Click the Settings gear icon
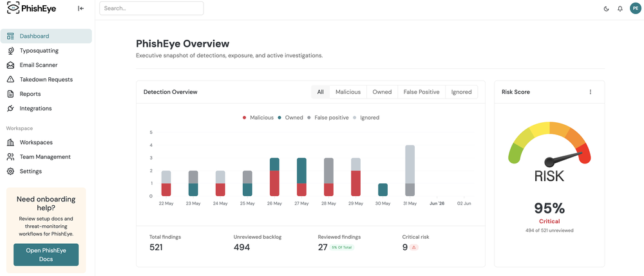 point(11,171)
